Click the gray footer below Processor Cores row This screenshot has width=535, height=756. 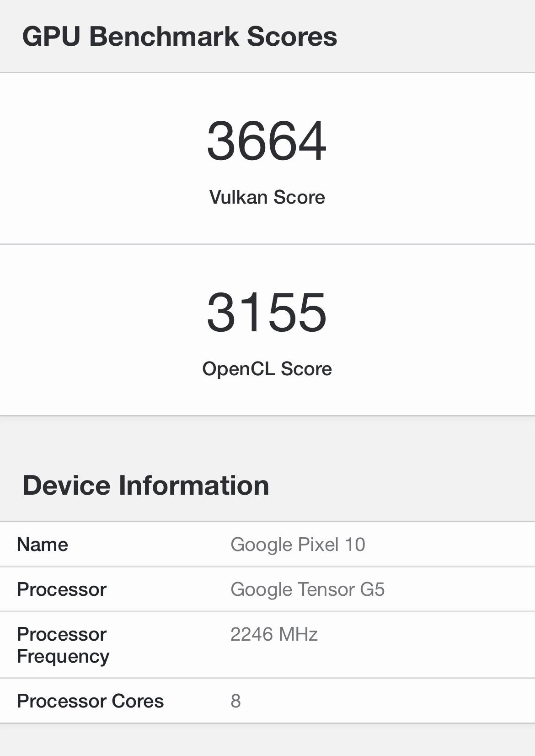pyautogui.click(x=267, y=740)
